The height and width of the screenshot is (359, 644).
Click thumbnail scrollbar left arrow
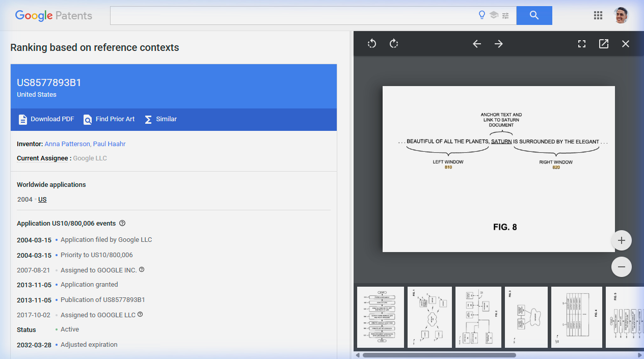click(x=358, y=355)
